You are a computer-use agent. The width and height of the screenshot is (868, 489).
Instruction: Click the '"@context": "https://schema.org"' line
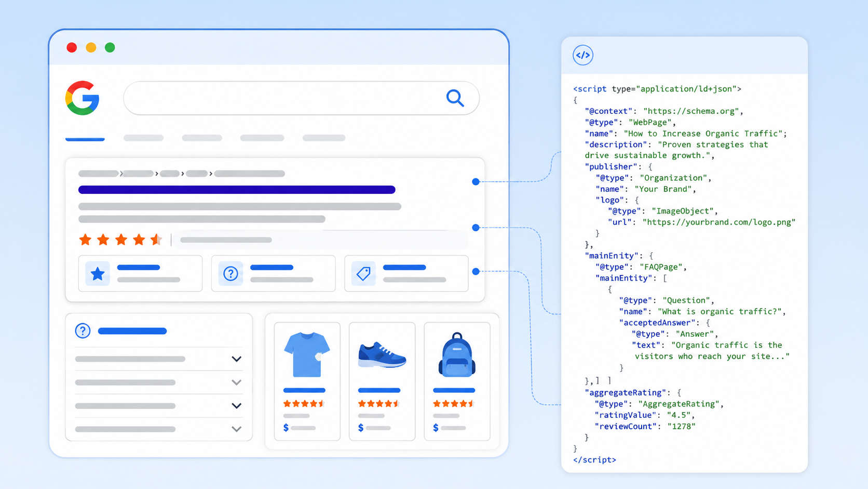click(664, 111)
